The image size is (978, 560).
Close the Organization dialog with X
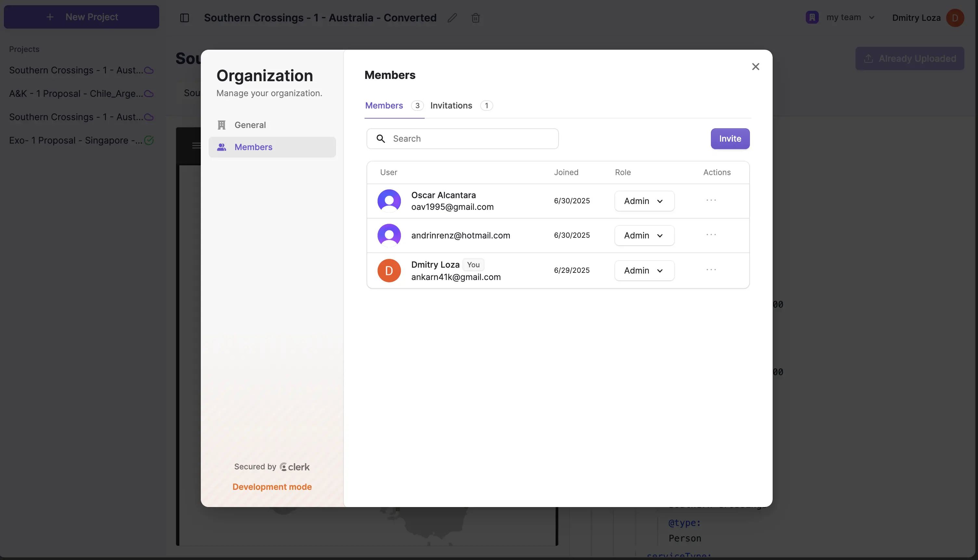click(755, 67)
